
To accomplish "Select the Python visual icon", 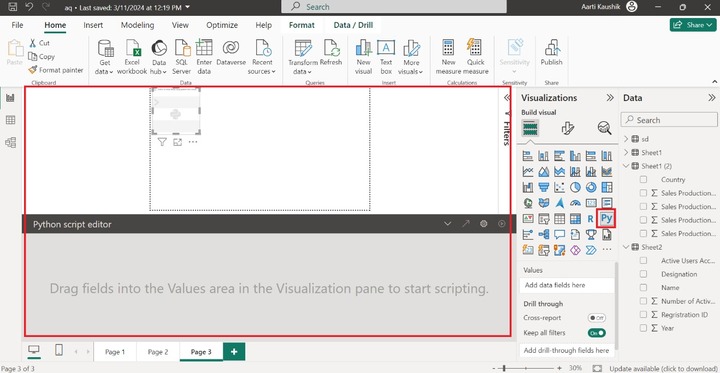I will click(x=606, y=218).
